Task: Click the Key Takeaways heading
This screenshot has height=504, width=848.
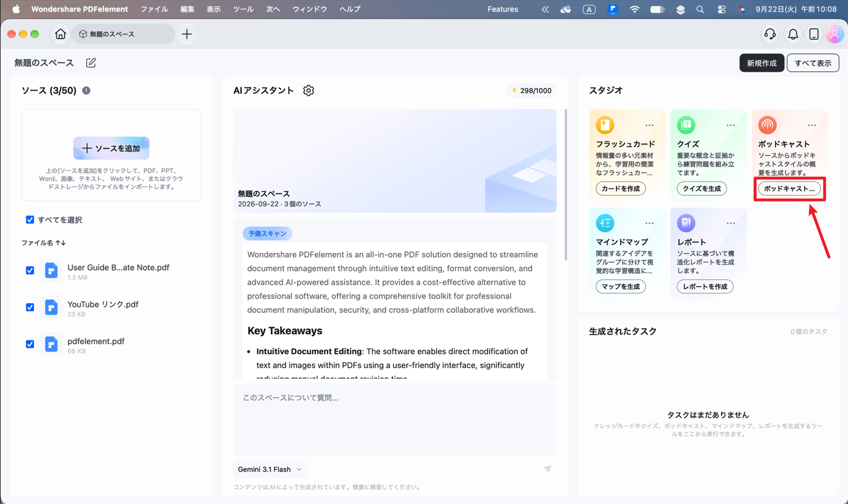Action: [285, 331]
